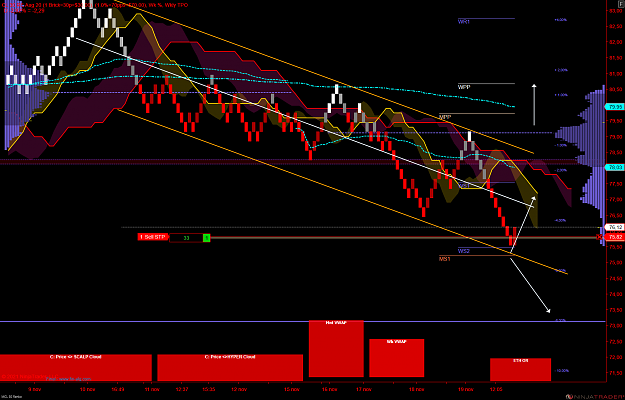This screenshot has height=400, width=625.
Task: Select the MPP monthly pivot label
Action: coord(445,117)
